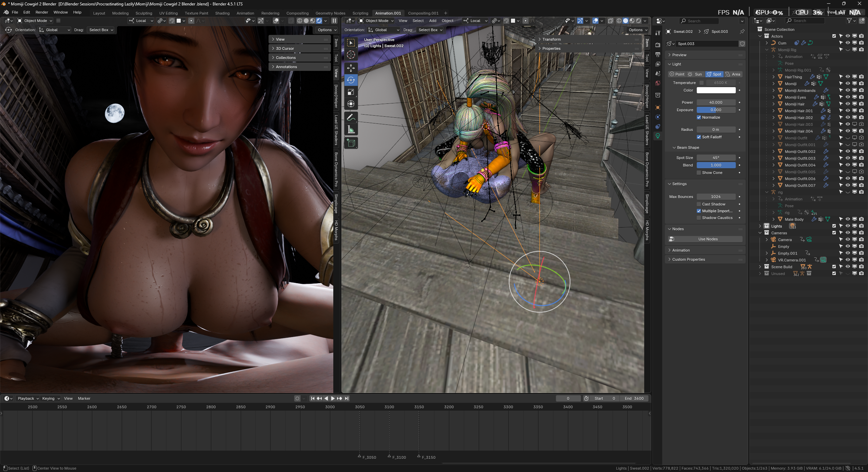Expand the Preview panel
Viewport: 868px width, 472px height.
click(x=705, y=55)
